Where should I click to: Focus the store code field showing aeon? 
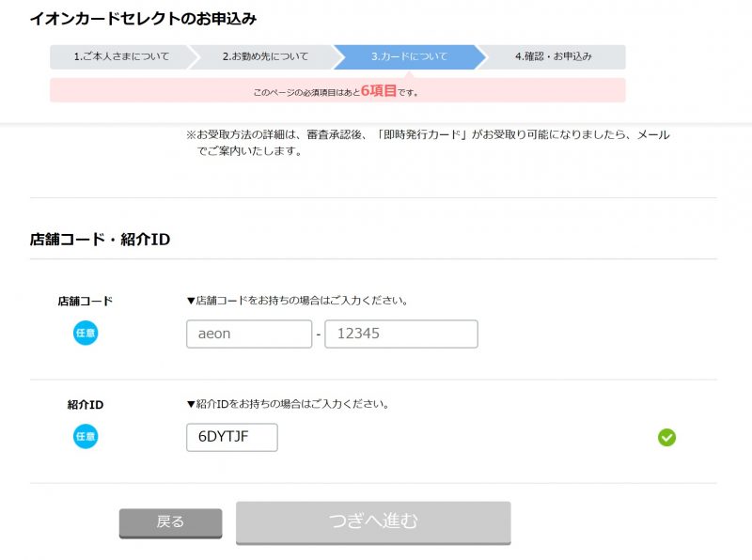[249, 334]
